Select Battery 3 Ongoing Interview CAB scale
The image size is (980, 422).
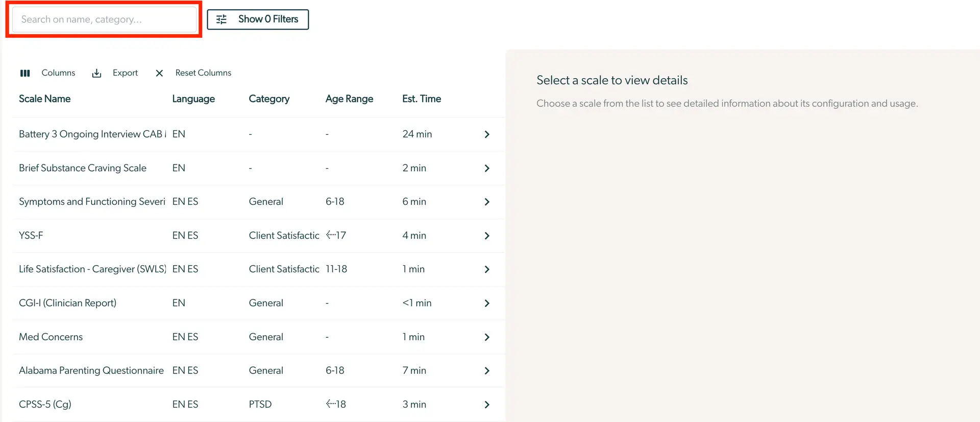(x=92, y=134)
